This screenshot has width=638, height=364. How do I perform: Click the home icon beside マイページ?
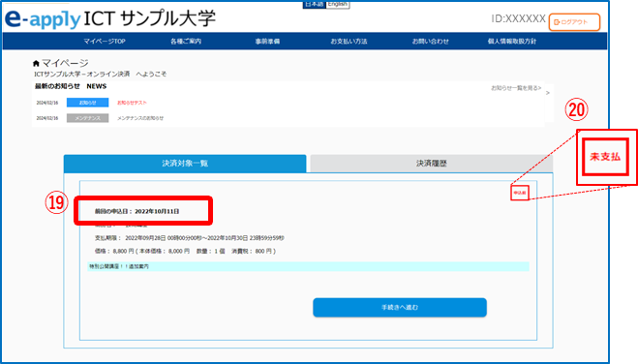36,63
